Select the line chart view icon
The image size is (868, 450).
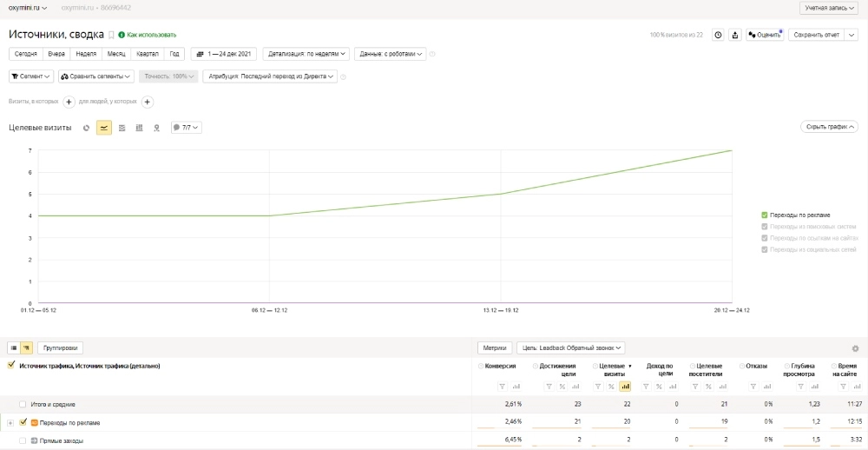pyautogui.click(x=103, y=128)
